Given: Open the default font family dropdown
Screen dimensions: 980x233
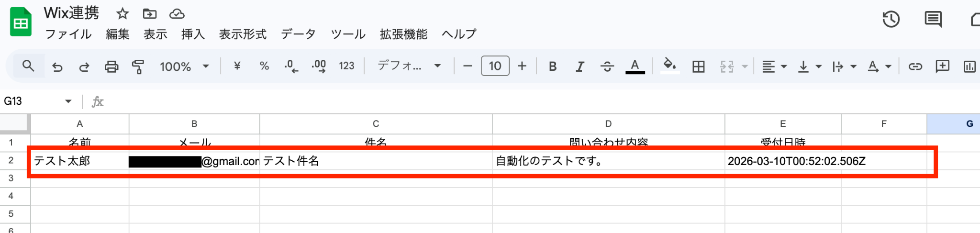Looking at the screenshot, I should pyautogui.click(x=409, y=66).
